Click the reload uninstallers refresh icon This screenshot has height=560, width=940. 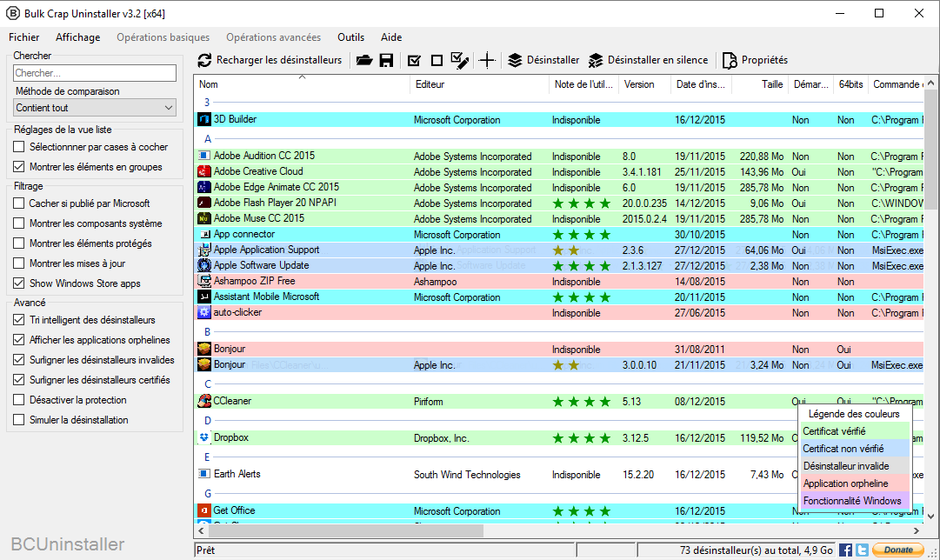(205, 60)
